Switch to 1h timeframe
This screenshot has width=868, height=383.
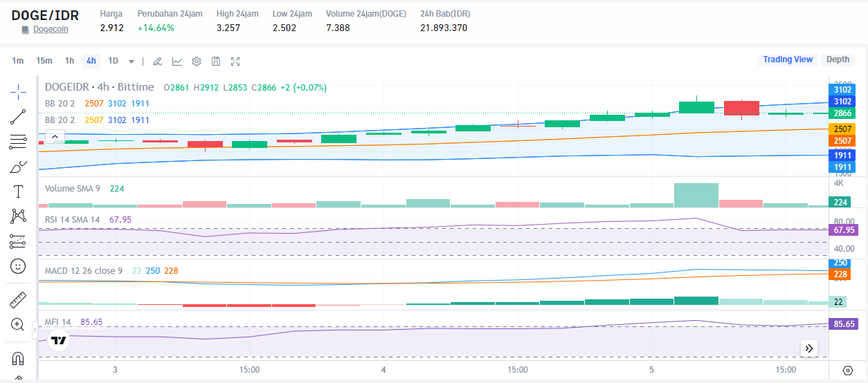(70, 60)
